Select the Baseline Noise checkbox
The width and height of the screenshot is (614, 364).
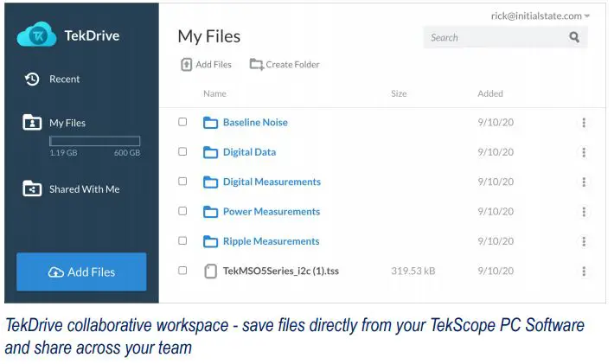coord(182,122)
